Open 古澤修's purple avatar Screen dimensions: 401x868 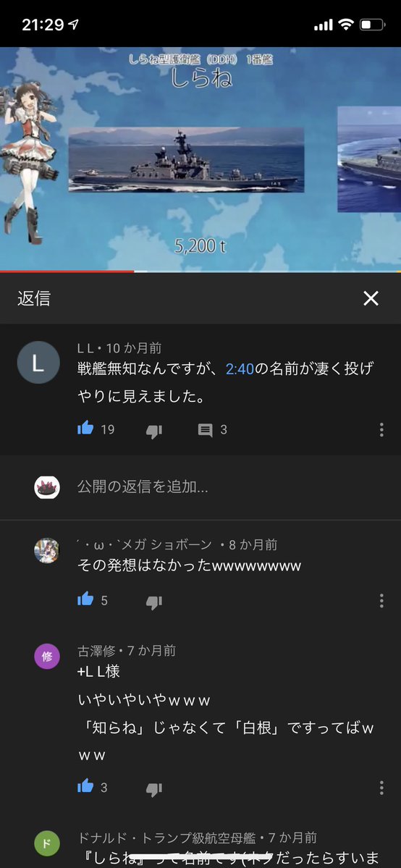point(47,657)
